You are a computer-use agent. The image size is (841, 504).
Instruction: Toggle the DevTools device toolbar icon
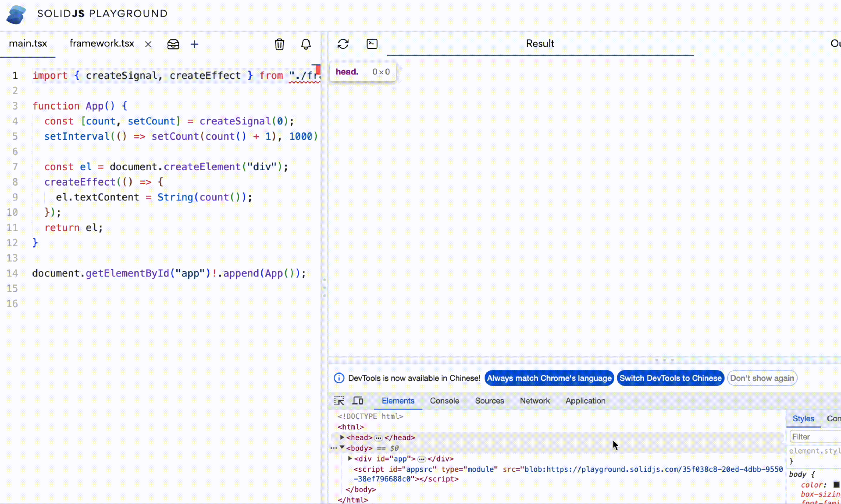(x=357, y=401)
